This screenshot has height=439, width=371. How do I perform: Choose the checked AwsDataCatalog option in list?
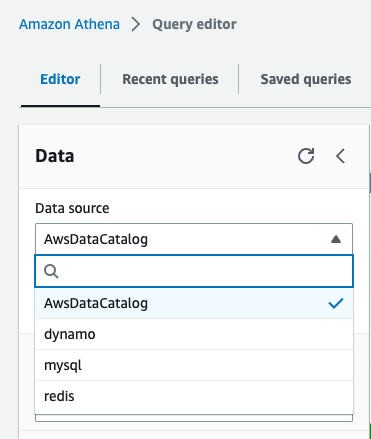point(194,303)
